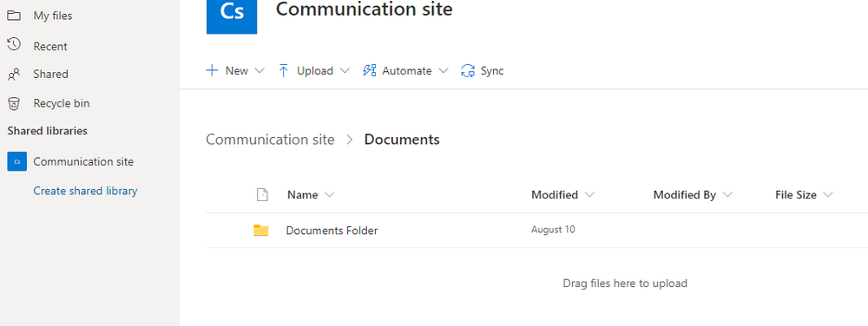Click 'Drag files here to upload' text
This screenshot has height=326, width=868.
tap(625, 284)
